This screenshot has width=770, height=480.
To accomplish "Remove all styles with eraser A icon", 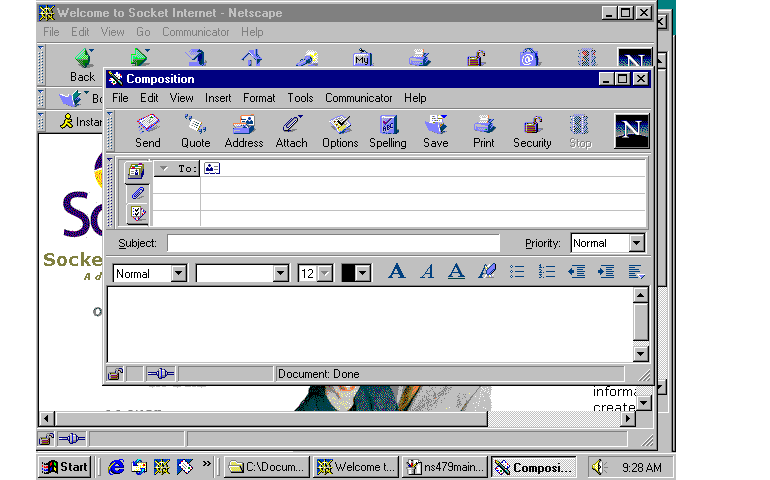I will (x=487, y=272).
